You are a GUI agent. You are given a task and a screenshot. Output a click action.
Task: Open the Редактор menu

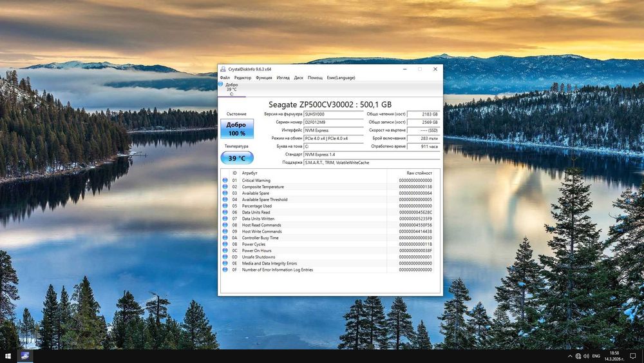243,78
